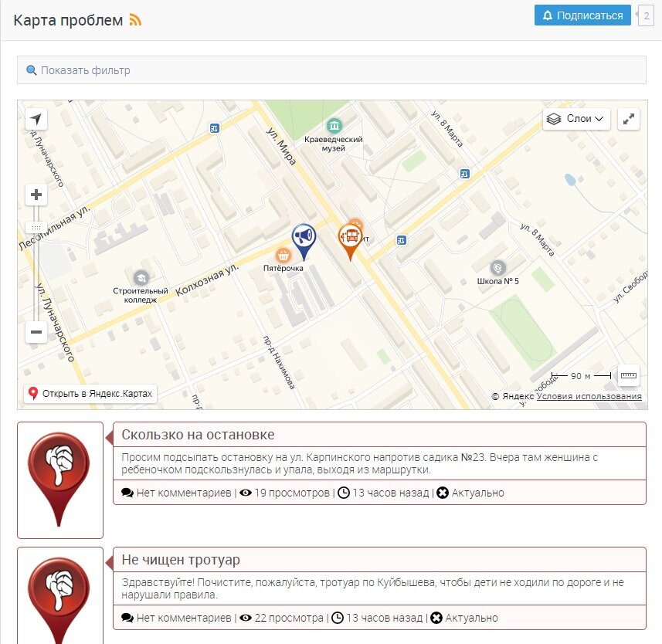Click the bus stop icon below ул. 8 Марта label

(464, 174)
